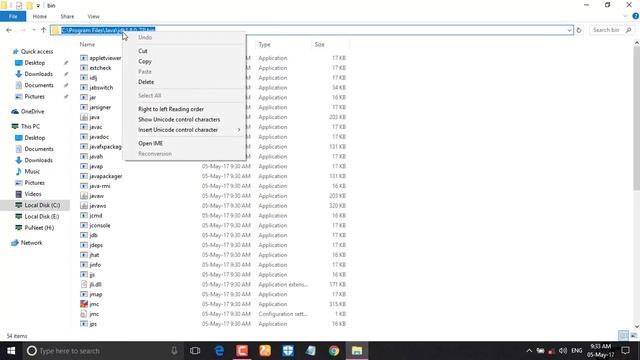Select This PC in navigation pane

[x=30, y=127]
